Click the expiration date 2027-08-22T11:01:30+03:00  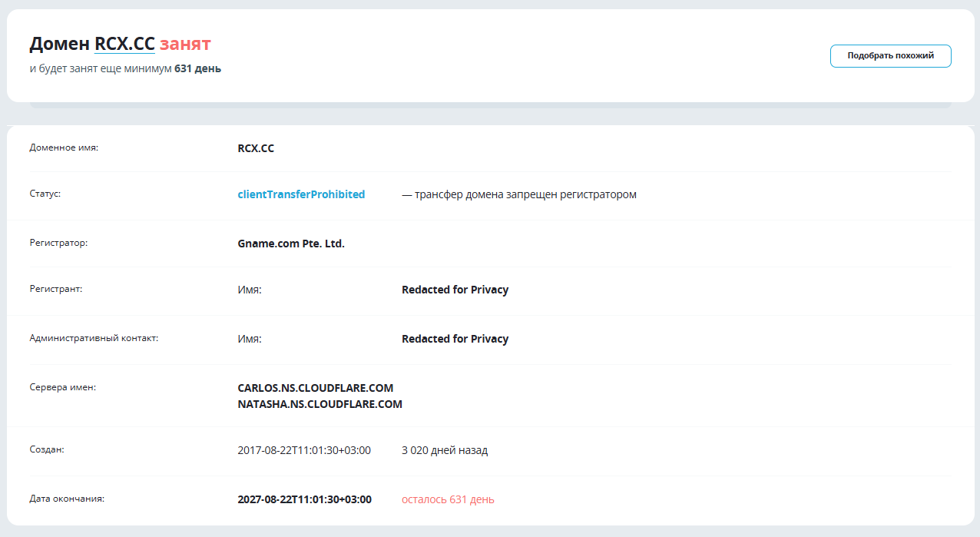304,499
